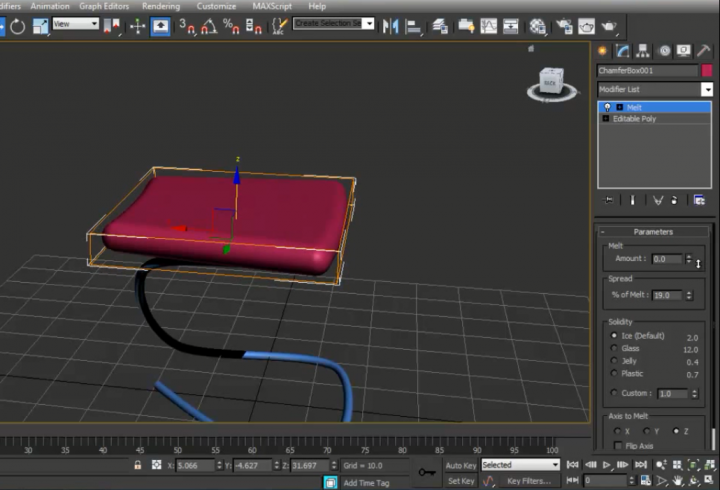Open Key Filters dialog

(529, 481)
